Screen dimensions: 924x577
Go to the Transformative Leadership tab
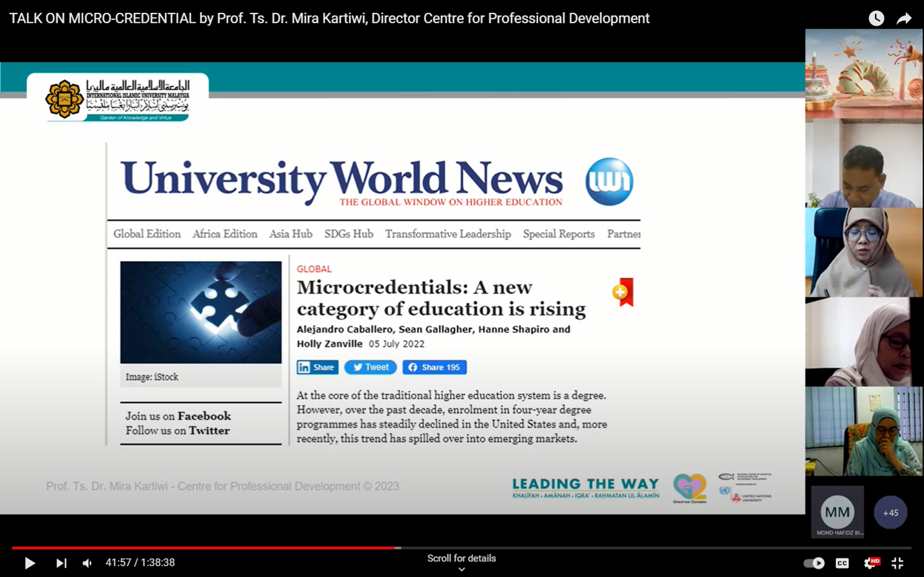click(448, 234)
